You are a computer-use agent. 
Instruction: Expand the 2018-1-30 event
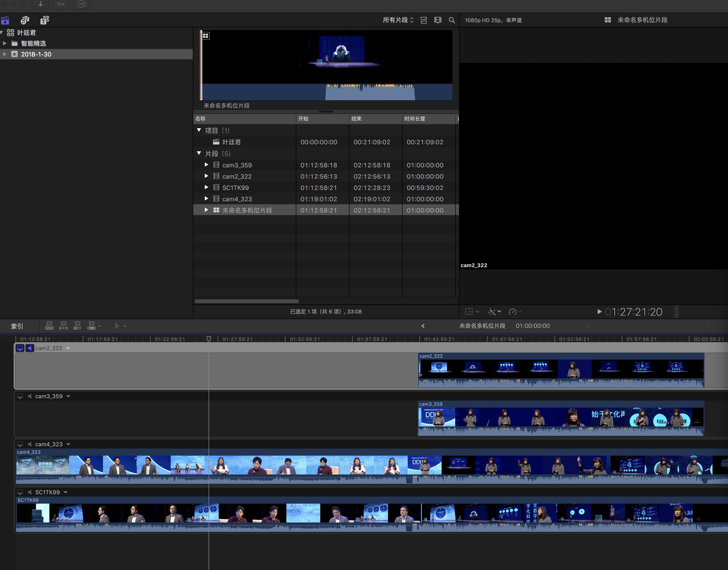click(4, 54)
